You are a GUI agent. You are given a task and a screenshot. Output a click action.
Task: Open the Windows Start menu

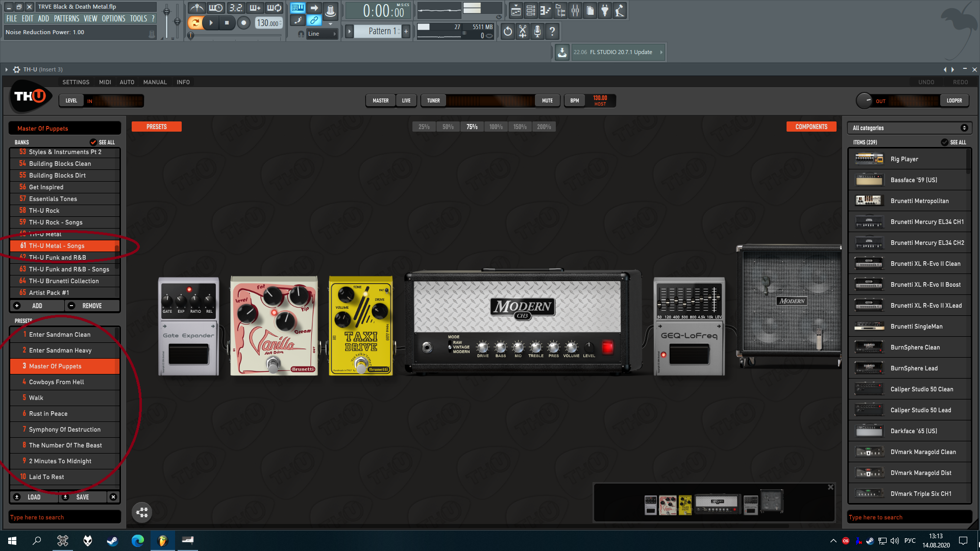[12, 541]
